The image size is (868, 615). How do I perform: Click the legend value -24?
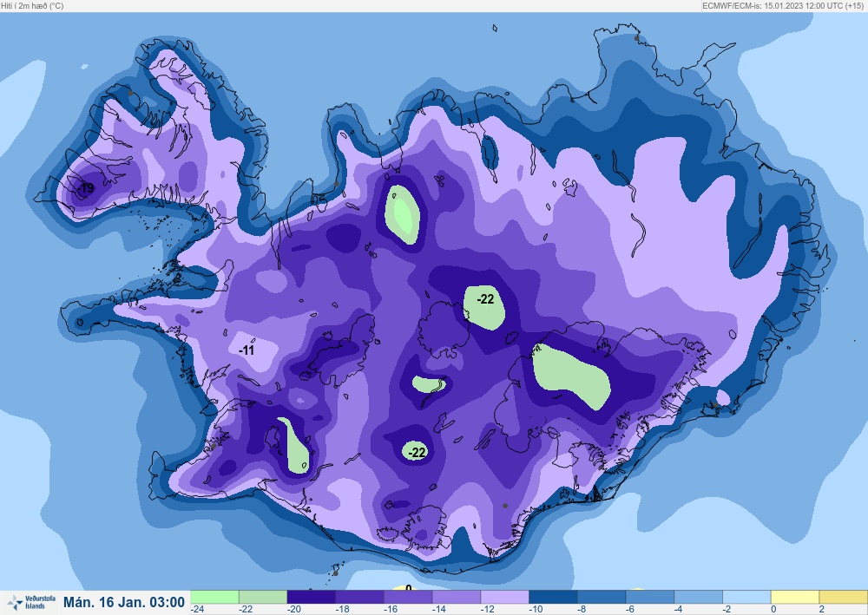[x=198, y=609]
